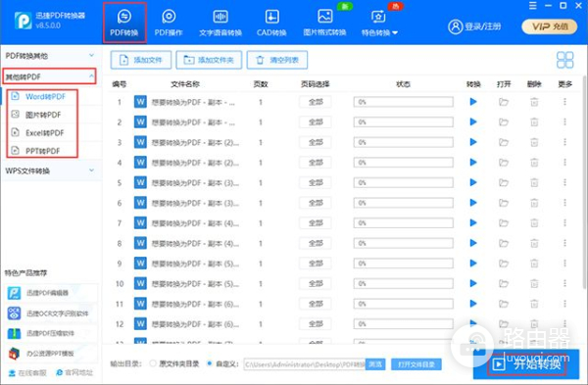Click the 打开文件目录 button
Screen dimensions: 588x385
click(416, 364)
